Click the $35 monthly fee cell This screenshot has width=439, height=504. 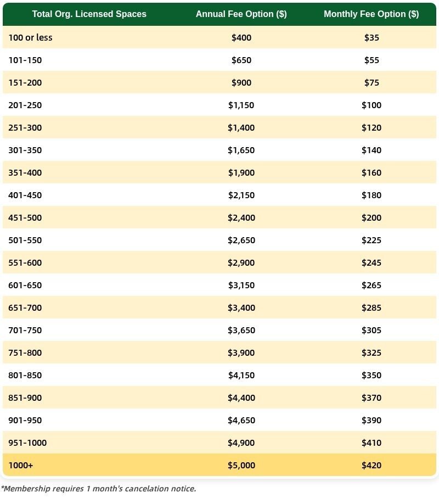(x=372, y=38)
